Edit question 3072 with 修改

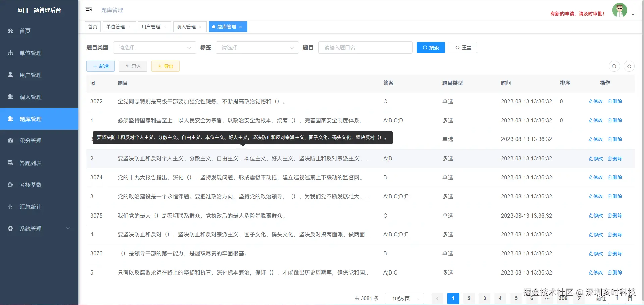tap(596, 101)
